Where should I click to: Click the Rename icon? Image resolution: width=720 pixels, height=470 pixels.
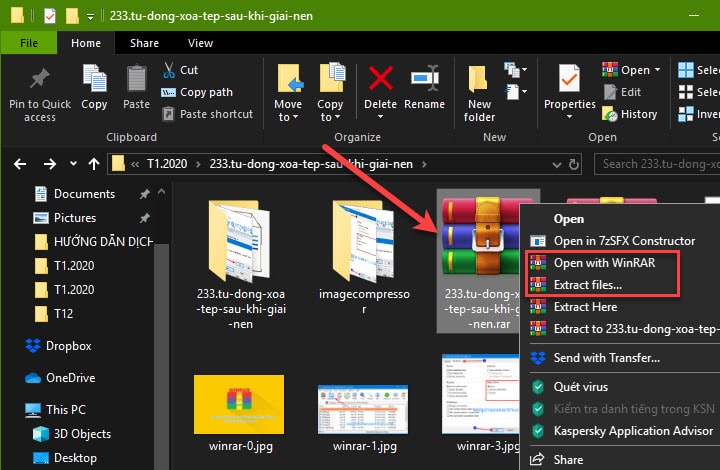425,78
